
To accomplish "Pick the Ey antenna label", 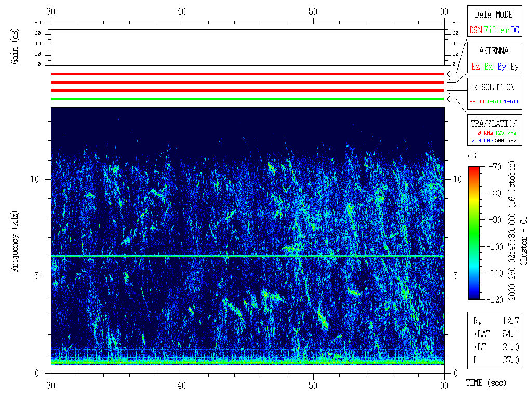I will click(x=514, y=67).
